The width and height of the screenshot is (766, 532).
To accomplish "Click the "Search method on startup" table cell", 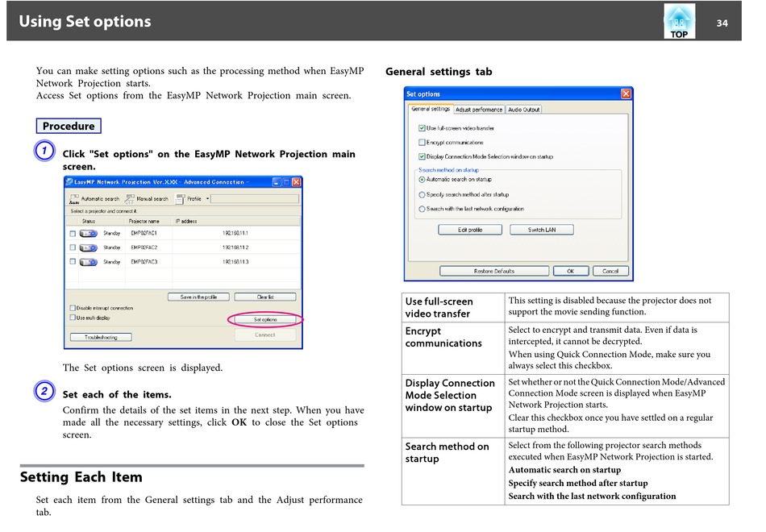I will point(453,472).
